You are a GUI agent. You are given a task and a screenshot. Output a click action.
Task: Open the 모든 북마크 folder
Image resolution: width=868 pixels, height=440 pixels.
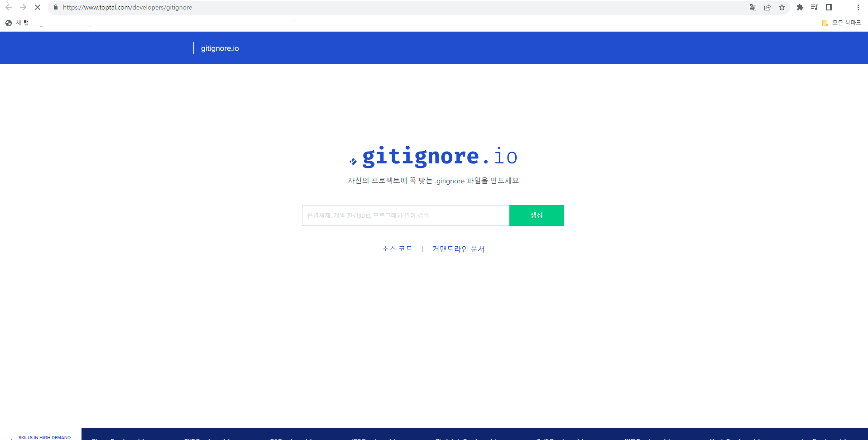click(842, 23)
